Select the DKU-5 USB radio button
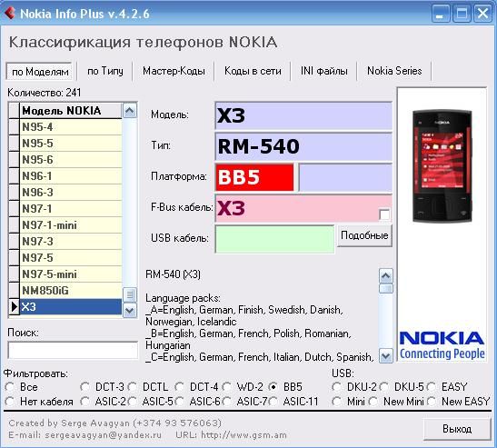497x448 pixels. coord(383,387)
